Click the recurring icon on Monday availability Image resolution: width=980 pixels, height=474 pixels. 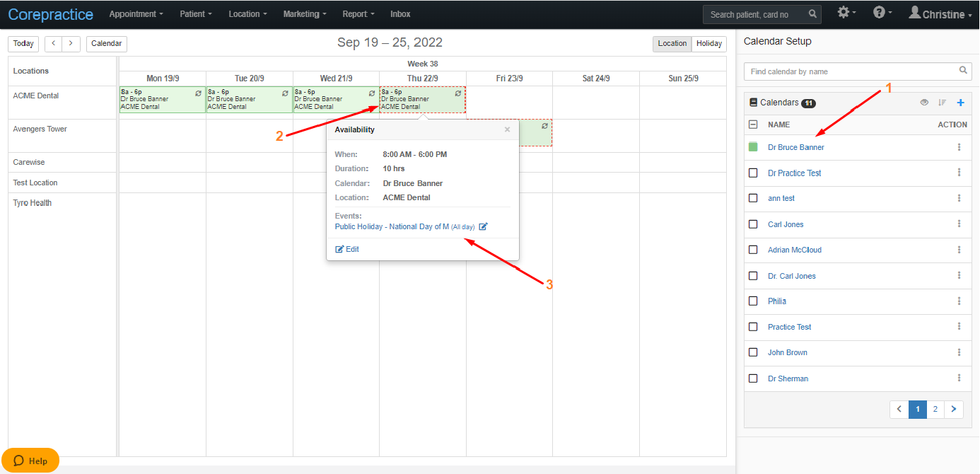tap(198, 93)
